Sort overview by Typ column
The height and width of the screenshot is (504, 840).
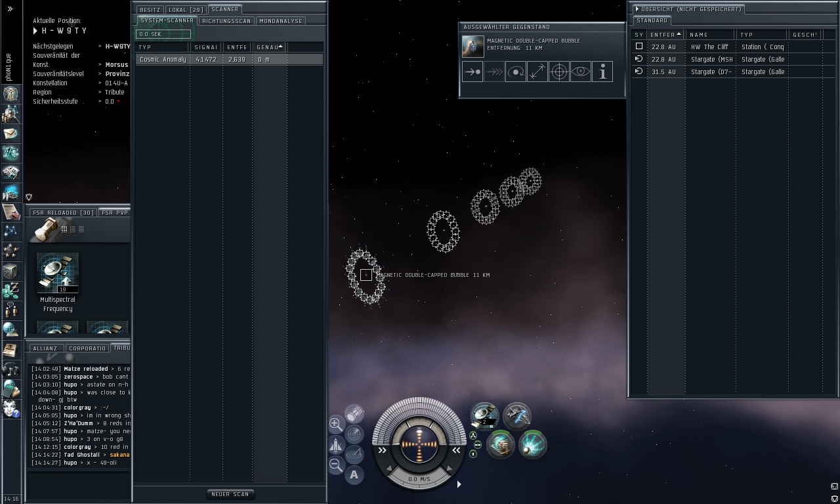point(762,35)
